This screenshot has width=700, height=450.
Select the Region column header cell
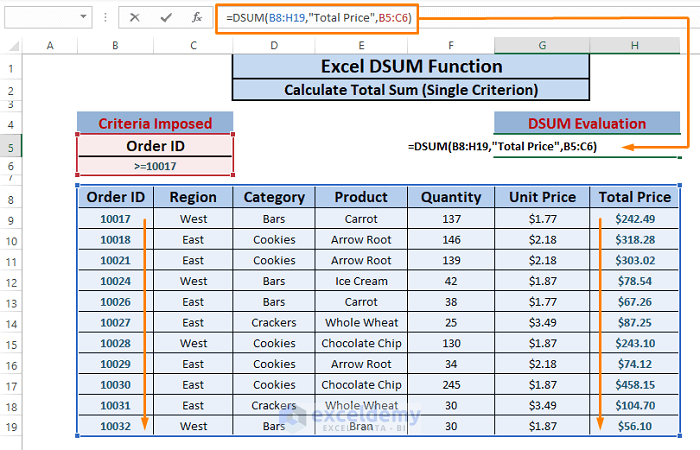coord(193,197)
